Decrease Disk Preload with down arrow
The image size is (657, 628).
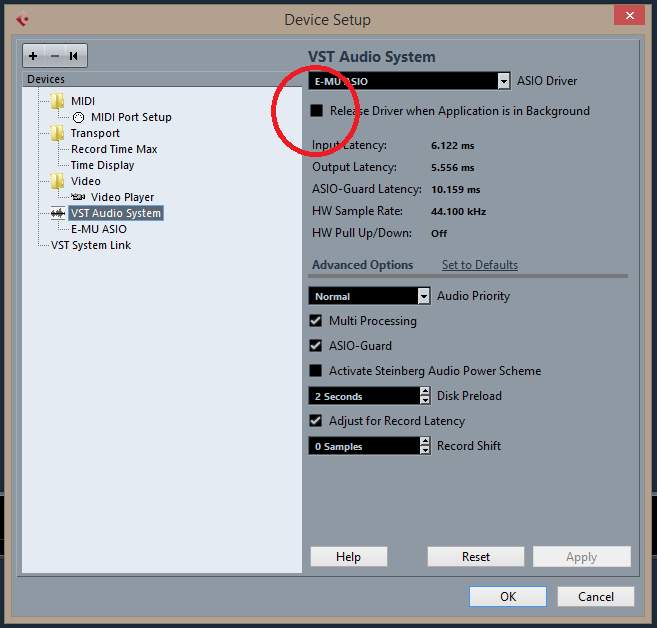tap(425, 400)
